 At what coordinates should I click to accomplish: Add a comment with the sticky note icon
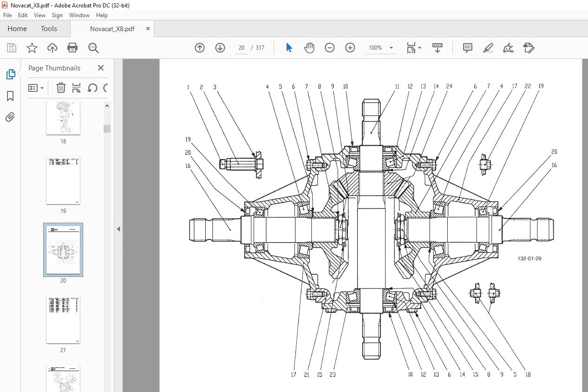(468, 48)
